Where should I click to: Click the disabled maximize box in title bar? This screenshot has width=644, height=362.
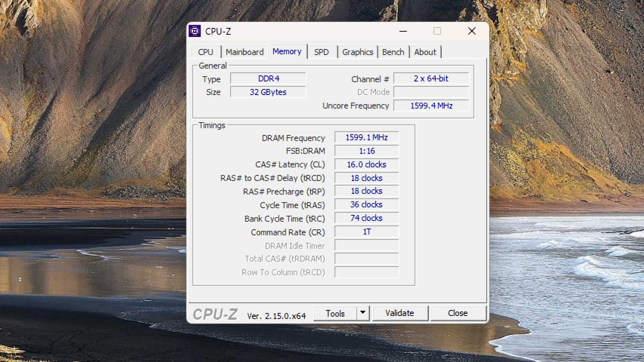pos(437,31)
